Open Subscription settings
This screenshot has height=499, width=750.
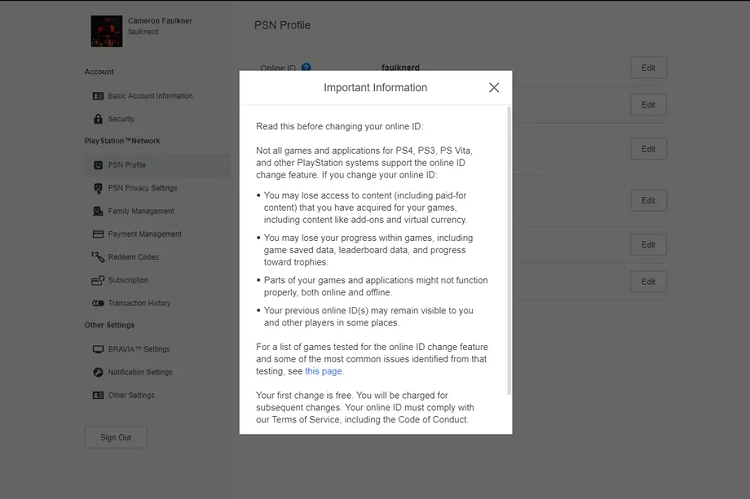[x=128, y=280]
